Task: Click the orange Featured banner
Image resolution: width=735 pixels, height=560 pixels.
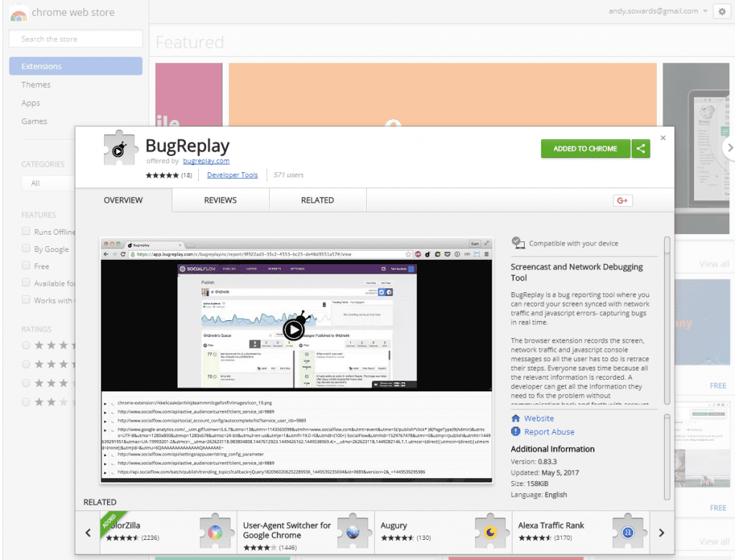Action: (442, 95)
